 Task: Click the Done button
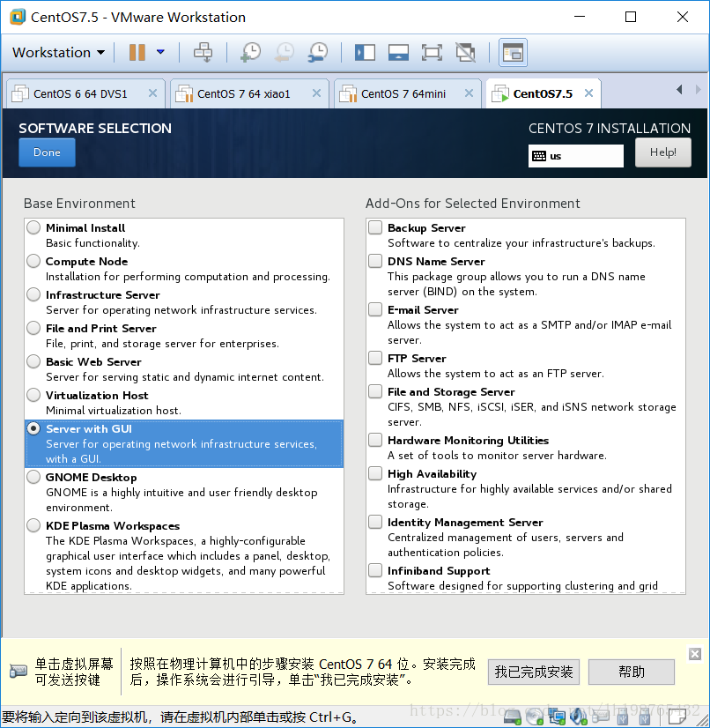47,152
